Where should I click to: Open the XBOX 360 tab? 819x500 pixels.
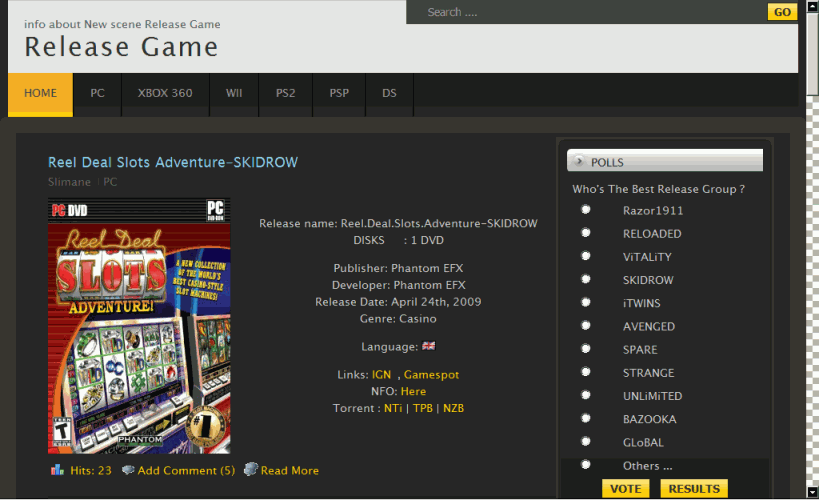coord(165,94)
